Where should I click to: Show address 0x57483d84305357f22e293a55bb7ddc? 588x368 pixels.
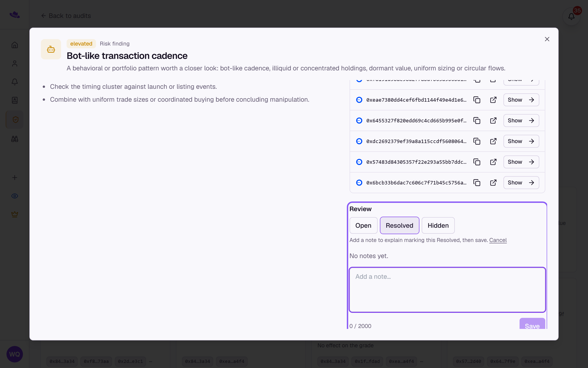click(521, 162)
